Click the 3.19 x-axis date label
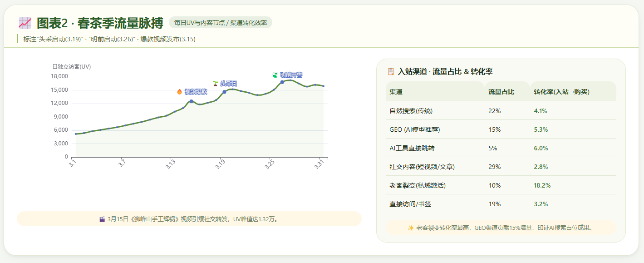644x263 pixels. 220,163
